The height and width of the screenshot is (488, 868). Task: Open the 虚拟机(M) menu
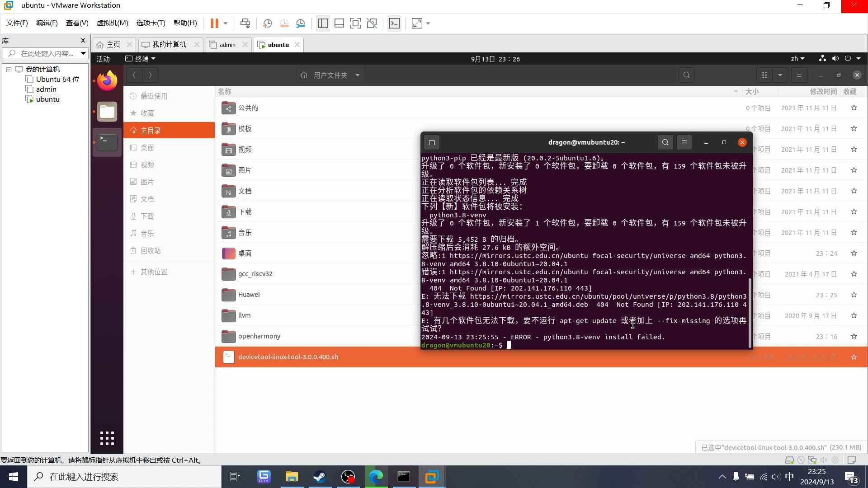[x=112, y=23]
